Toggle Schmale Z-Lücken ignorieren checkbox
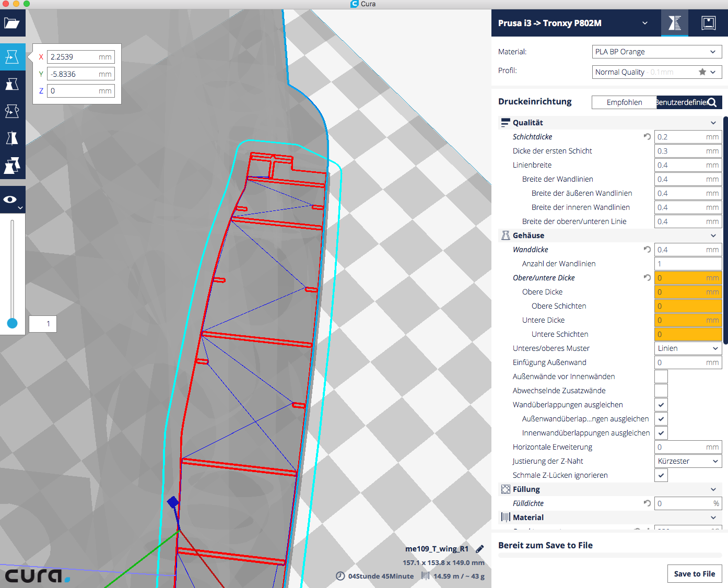The height and width of the screenshot is (588, 728). [661, 475]
